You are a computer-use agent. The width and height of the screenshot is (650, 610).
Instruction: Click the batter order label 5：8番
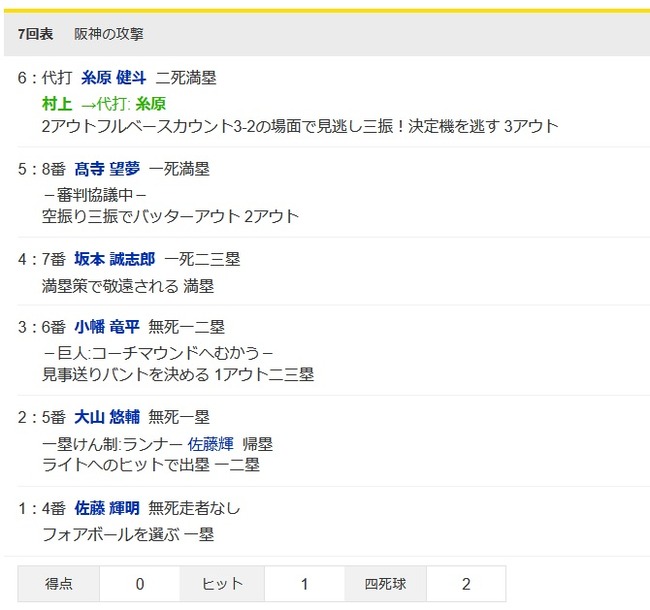tap(41, 169)
